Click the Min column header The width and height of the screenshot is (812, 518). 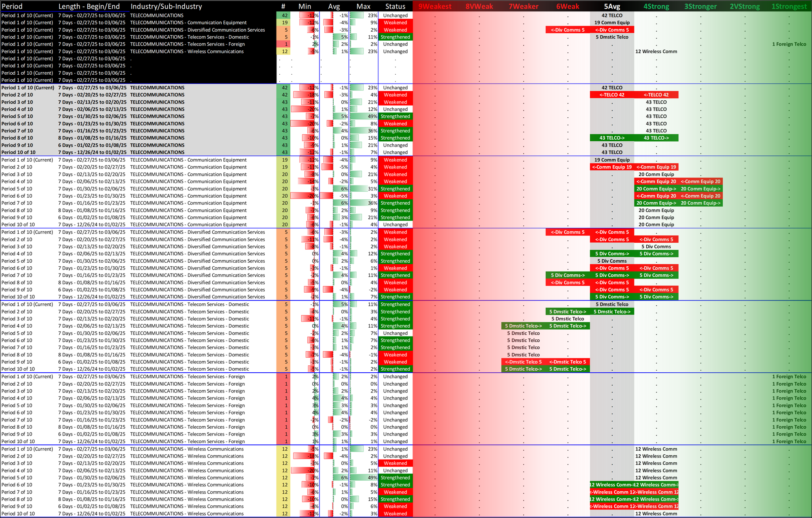coord(304,6)
